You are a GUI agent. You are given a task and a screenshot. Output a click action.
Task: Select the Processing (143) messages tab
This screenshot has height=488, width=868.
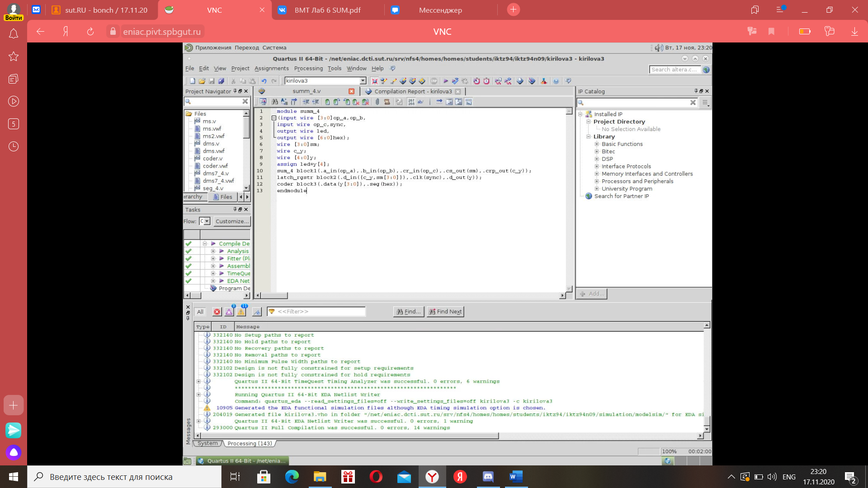(250, 444)
